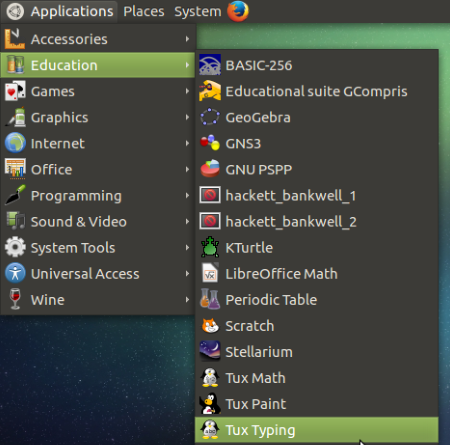Launch BASIC-256 by its label
The height and width of the screenshot is (445, 450).
[x=259, y=65]
